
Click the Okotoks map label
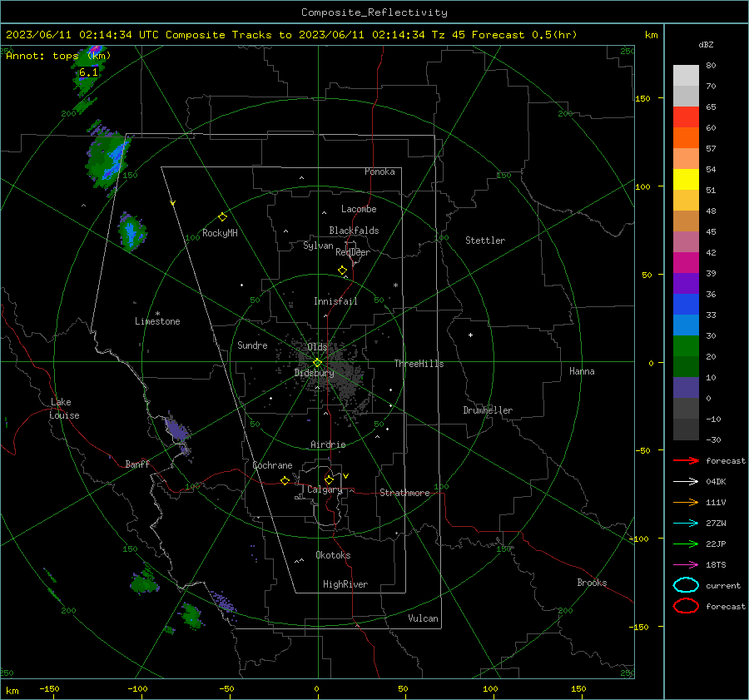click(333, 555)
